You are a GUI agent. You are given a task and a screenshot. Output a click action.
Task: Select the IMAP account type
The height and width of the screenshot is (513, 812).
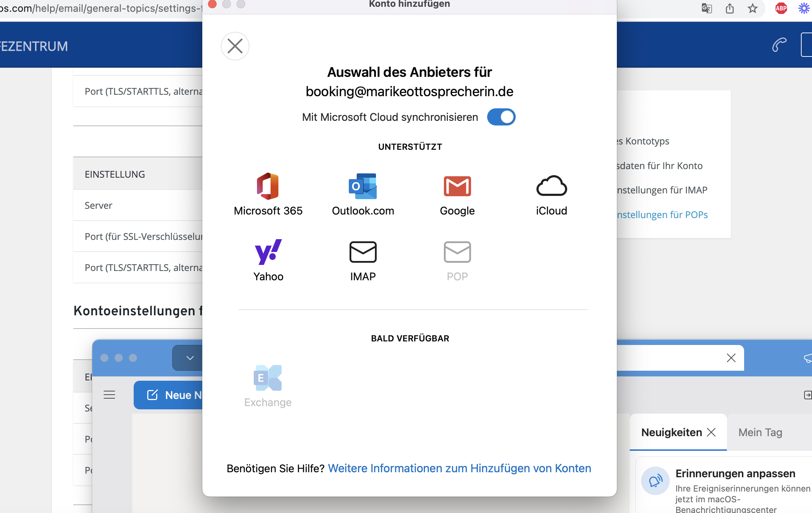[363, 261]
